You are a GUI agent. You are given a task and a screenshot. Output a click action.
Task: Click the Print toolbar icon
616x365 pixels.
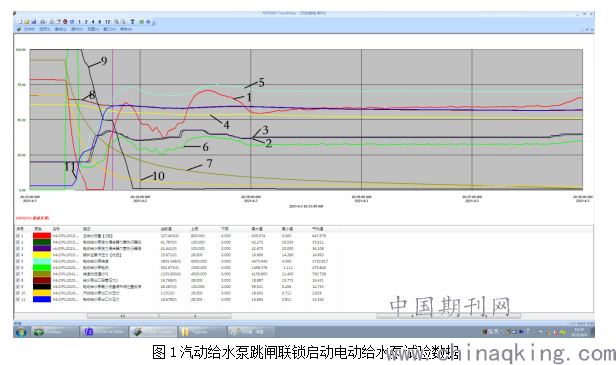click(42, 22)
